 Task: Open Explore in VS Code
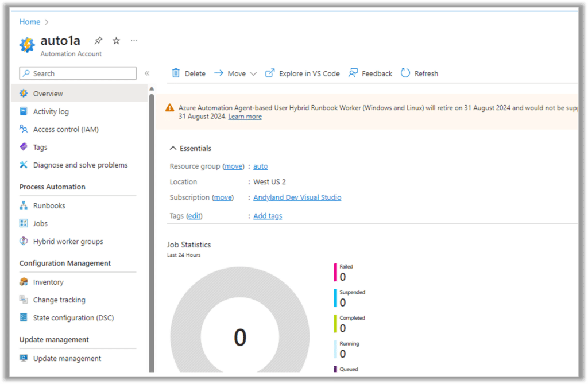pyautogui.click(x=303, y=73)
